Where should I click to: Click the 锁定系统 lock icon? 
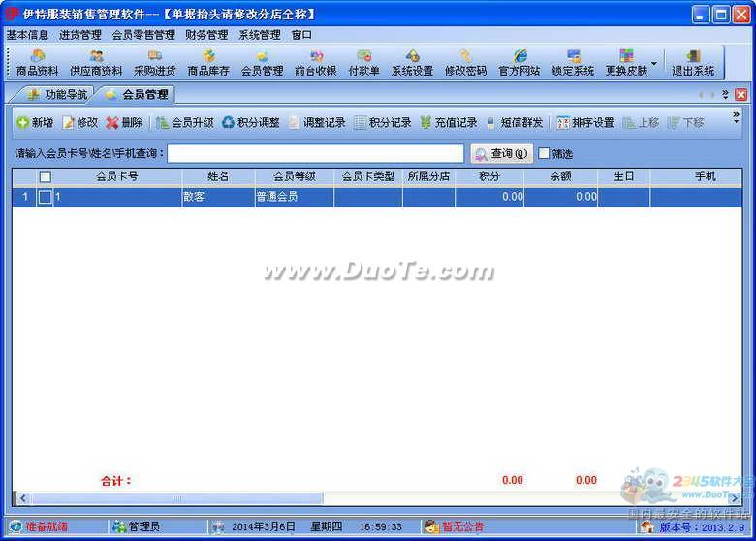pyautogui.click(x=573, y=63)
